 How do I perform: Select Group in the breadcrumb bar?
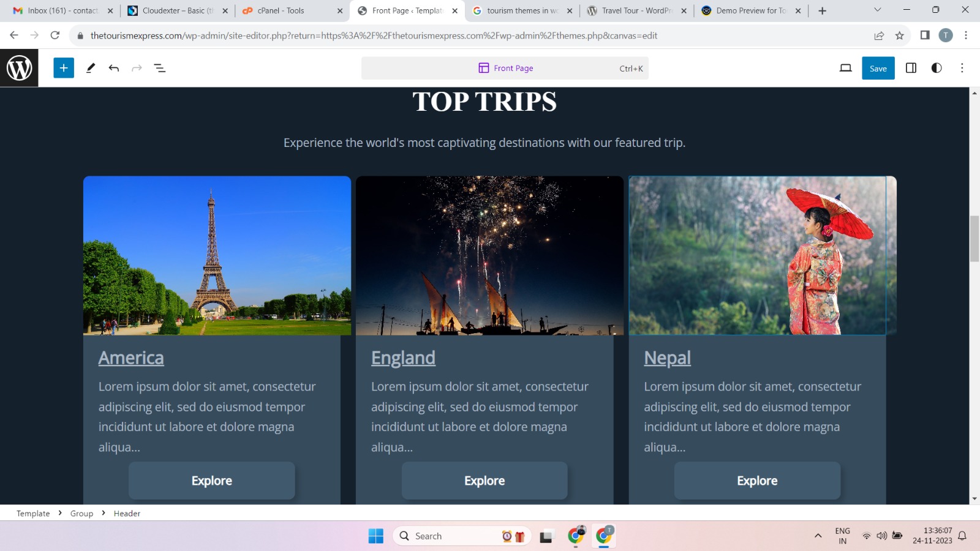pos(81,513)
